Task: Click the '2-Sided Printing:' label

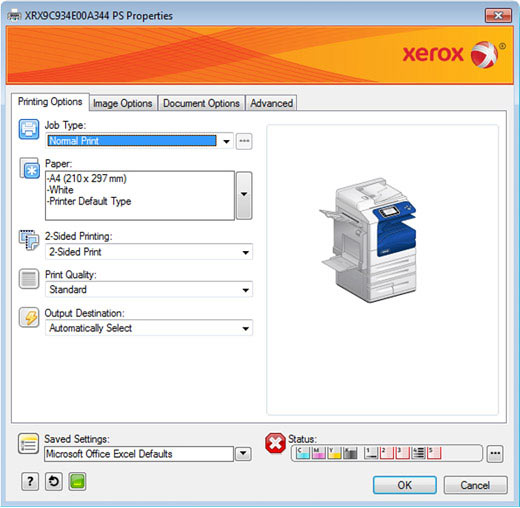Action: coord(79,236)
